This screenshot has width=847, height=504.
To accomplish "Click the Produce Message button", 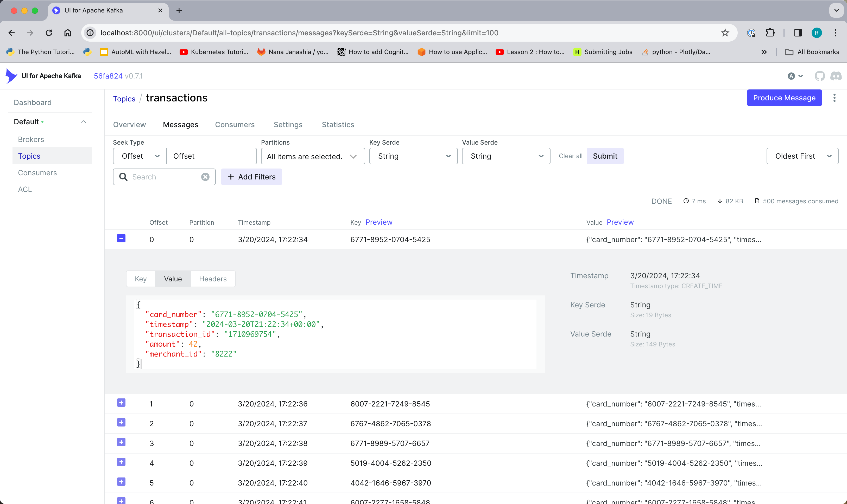I will [784, 98].
